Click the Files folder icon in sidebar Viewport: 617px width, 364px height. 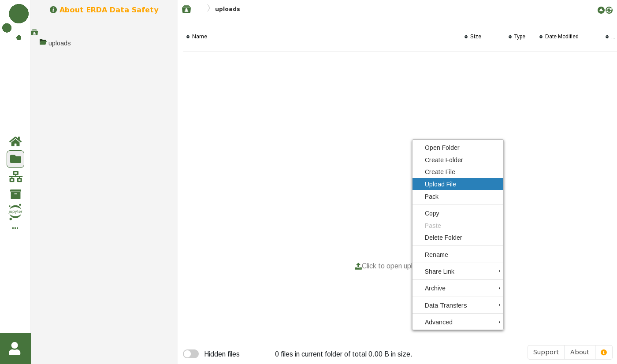point(15,159)
